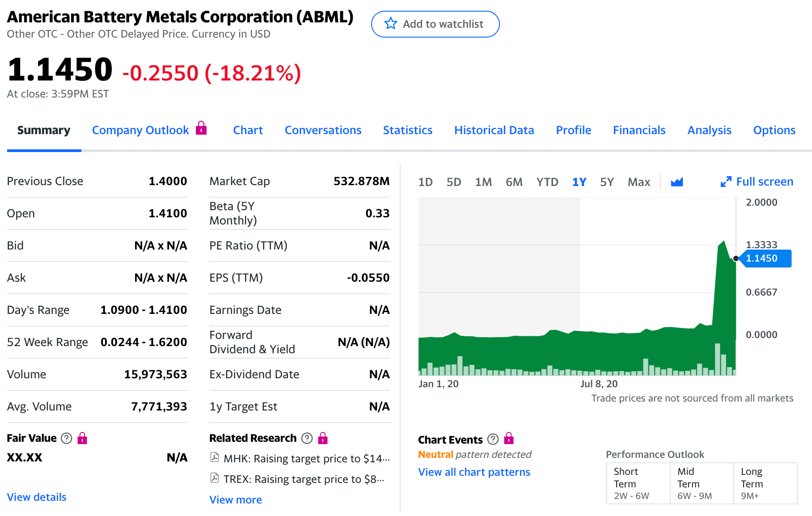Click the lock icon beside Related Research
This screenshot has width=812, height=516.
(x=323, y=438)
